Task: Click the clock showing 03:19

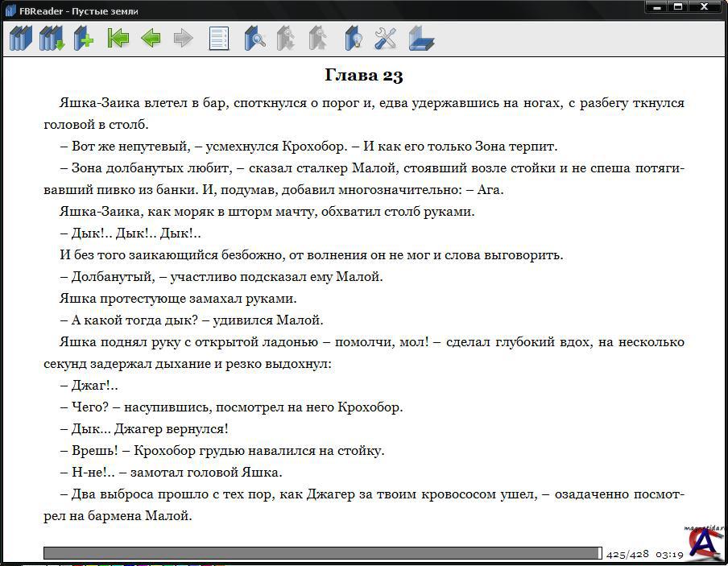Action: tap(669, 554)
